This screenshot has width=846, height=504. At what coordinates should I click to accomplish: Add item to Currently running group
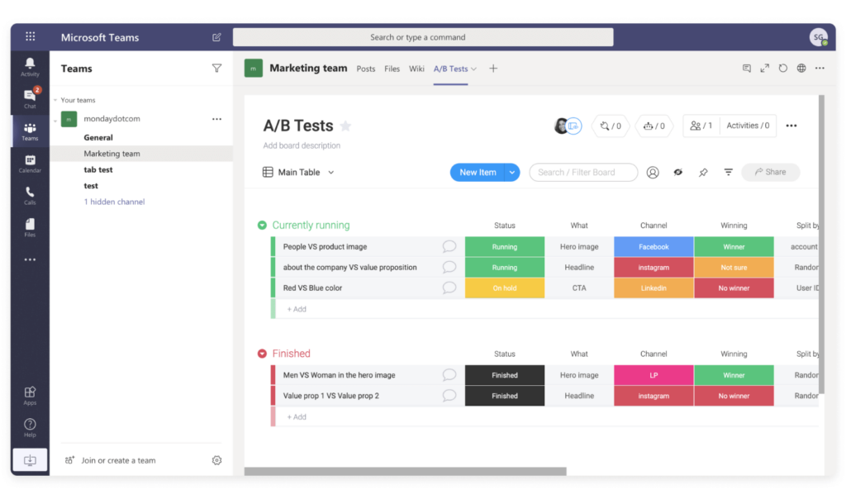(x=297, y=309)
